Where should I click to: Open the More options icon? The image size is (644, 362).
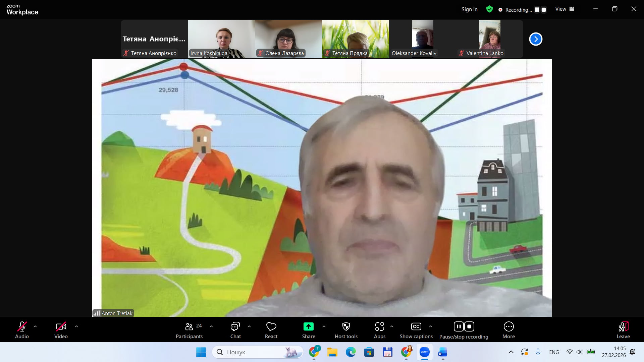[508, 326]
